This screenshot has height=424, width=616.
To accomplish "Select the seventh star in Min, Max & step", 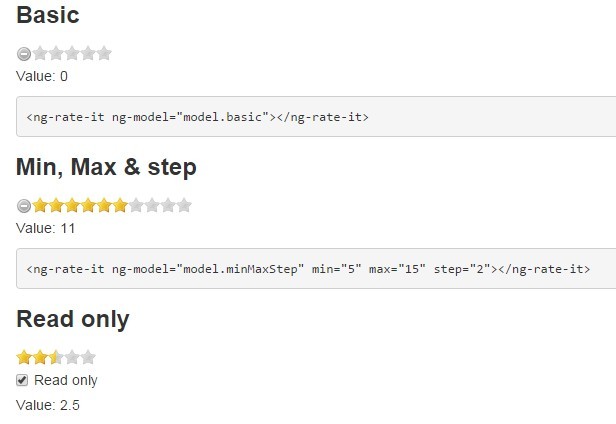I will [x=136, y=206].
